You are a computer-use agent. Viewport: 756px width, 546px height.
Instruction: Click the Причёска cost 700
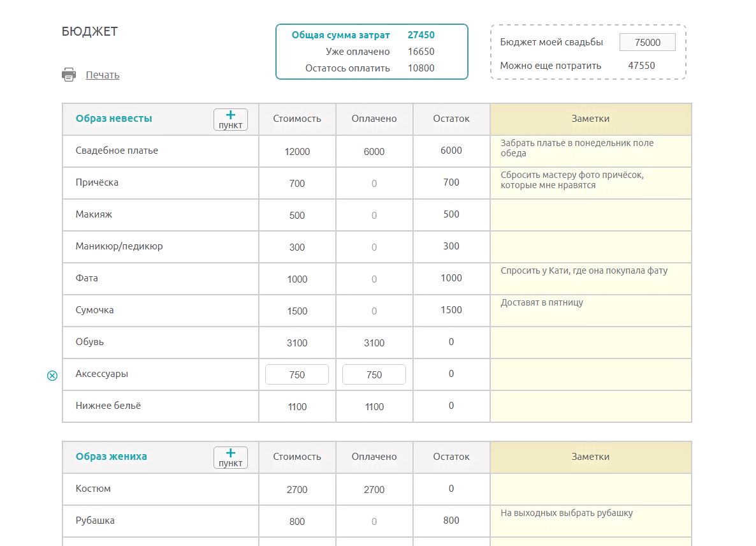[x=297, y=183]
